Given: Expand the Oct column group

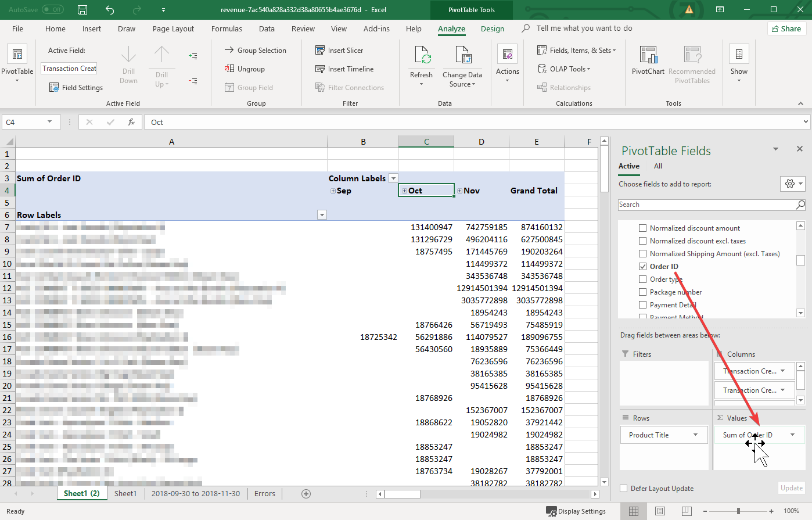Looking at the screenshot, I should [x=404, y=191].
